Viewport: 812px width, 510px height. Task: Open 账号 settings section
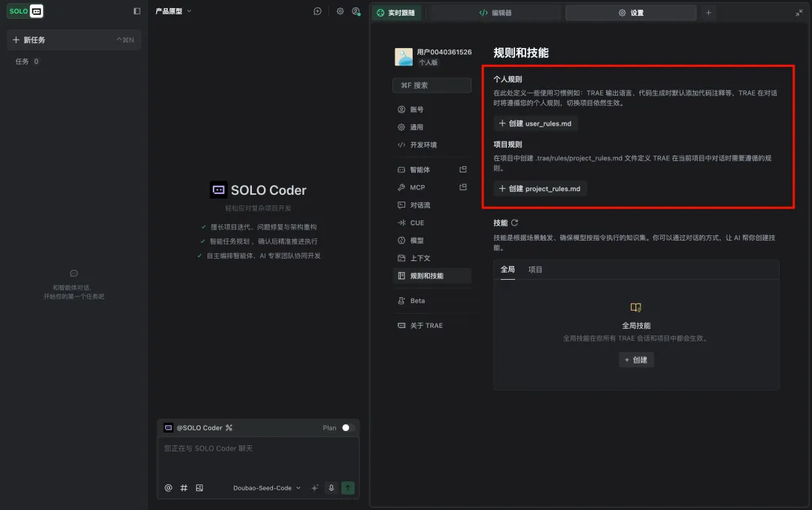click(x=432, y=109)
